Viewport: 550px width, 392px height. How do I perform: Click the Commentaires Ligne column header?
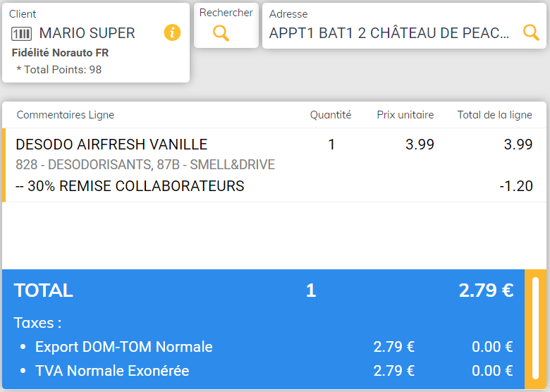pos(65,115)
